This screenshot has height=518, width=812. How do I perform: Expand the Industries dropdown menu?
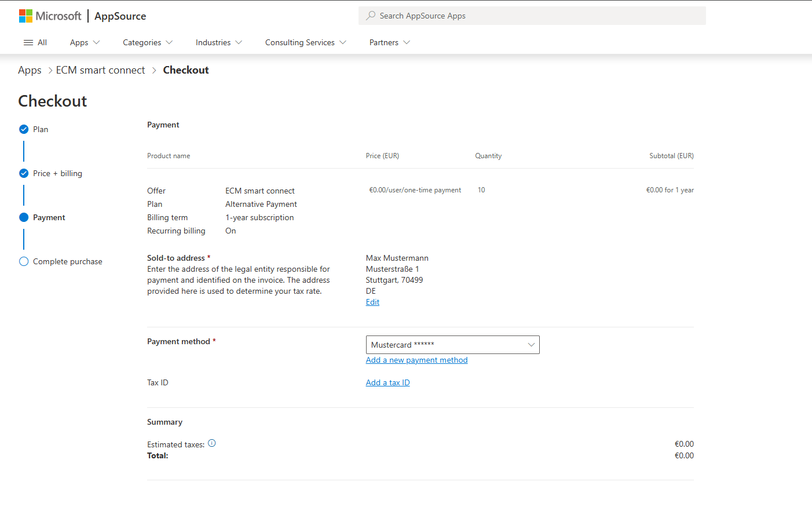pos(219,42)
